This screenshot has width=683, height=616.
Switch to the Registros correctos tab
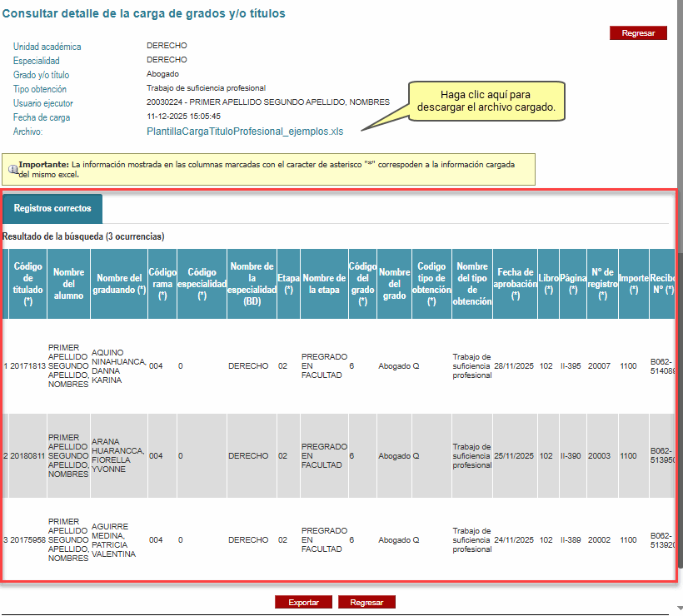(x=52, y=208)
